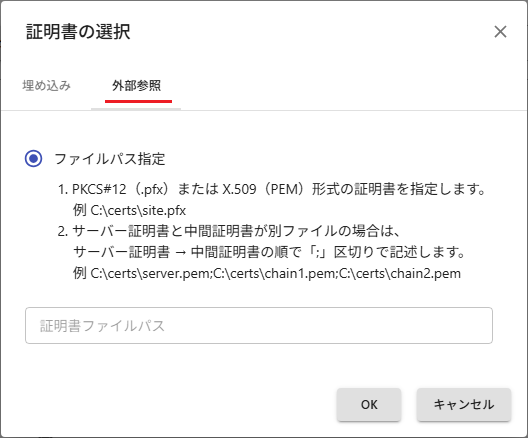Click the example path C:\certs\site.pfx
The width and height of the screenshot is (528, 438).
click(138, 210)
